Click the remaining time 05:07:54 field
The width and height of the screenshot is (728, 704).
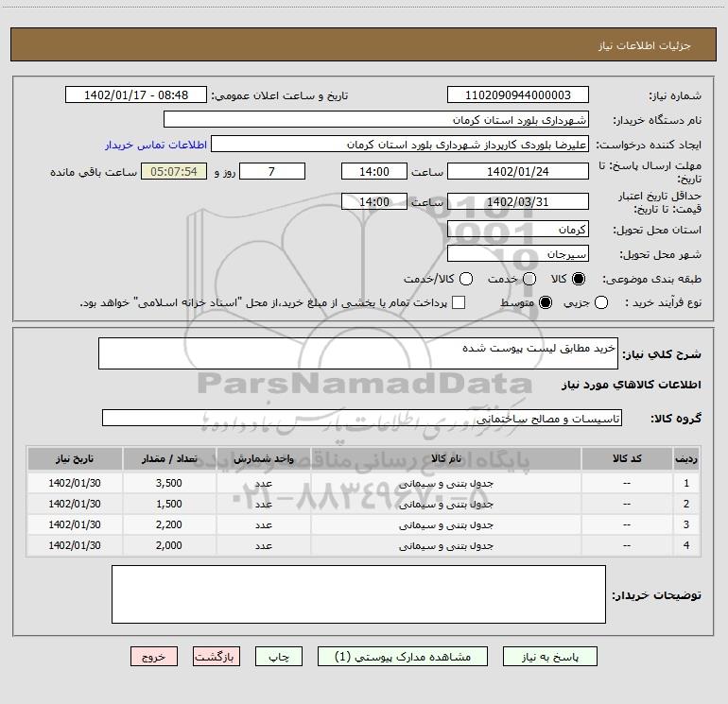tap(174, 171)
